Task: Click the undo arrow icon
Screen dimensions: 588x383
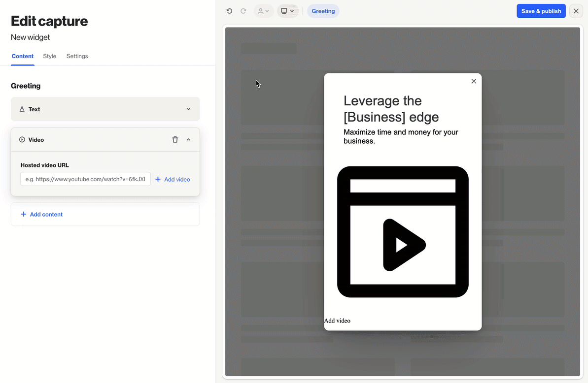Action: [230, 11]
